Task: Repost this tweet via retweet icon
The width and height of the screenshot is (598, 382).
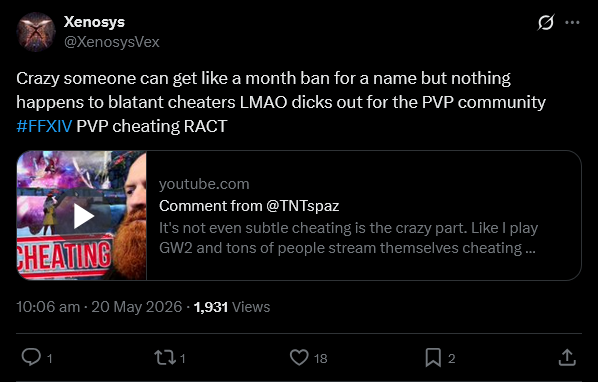Action: click(165, 358)
